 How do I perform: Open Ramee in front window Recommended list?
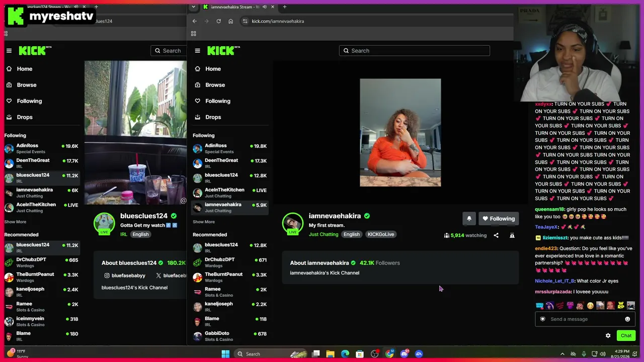(x=230, y=292)
